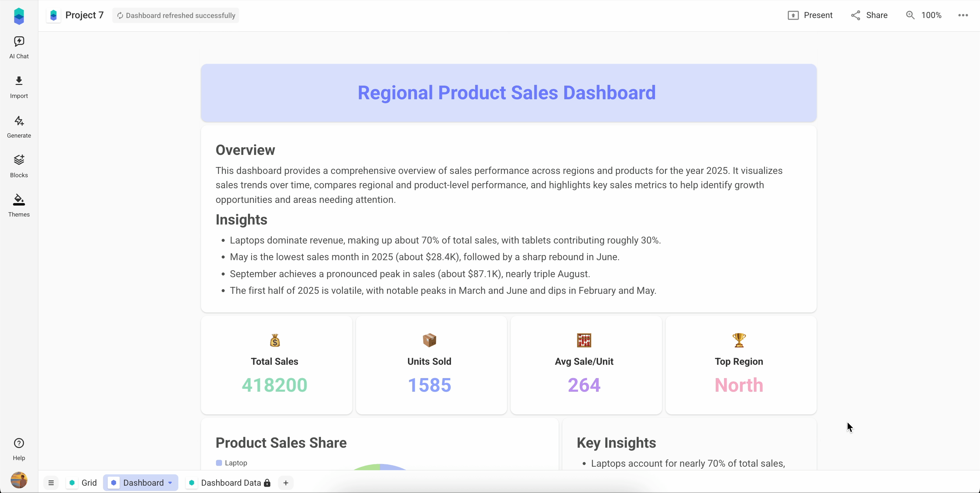This screenshot has height=493, width=980.
Task: Expand the Dashboard tab dropdown
Action: [170, 483]
